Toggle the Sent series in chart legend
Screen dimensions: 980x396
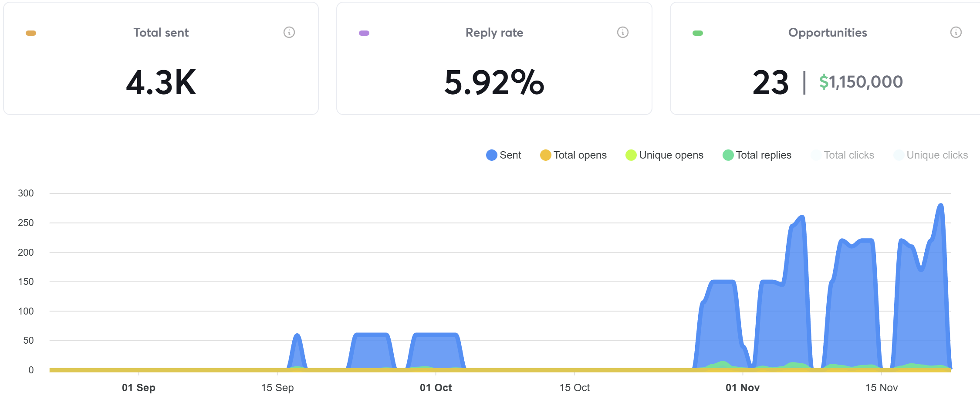(504, 155)
